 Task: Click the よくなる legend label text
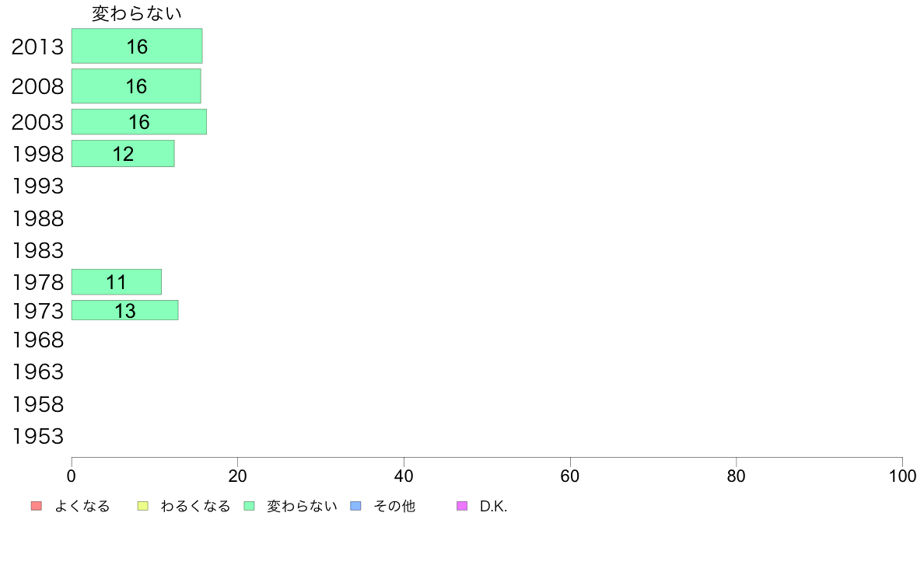point(82,507)
